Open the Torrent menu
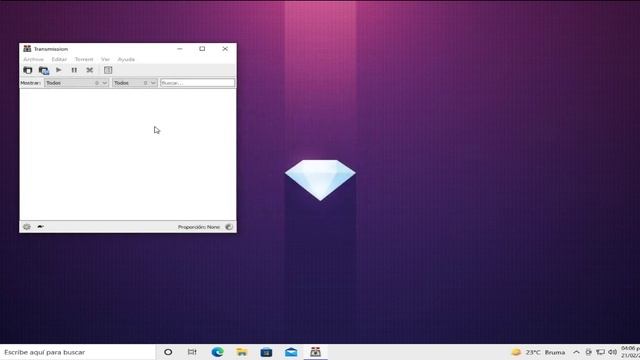This screenshot has width=640, height=360. [84, 60]
